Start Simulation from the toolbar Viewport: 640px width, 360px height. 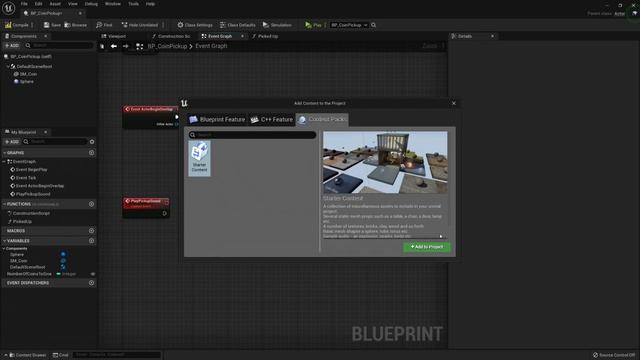click(277, 25)
